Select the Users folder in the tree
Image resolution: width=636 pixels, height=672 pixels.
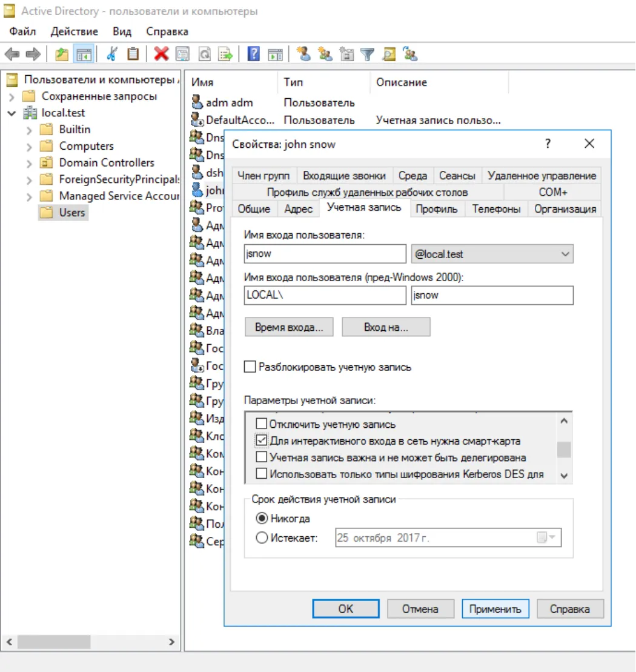[64, 213]
